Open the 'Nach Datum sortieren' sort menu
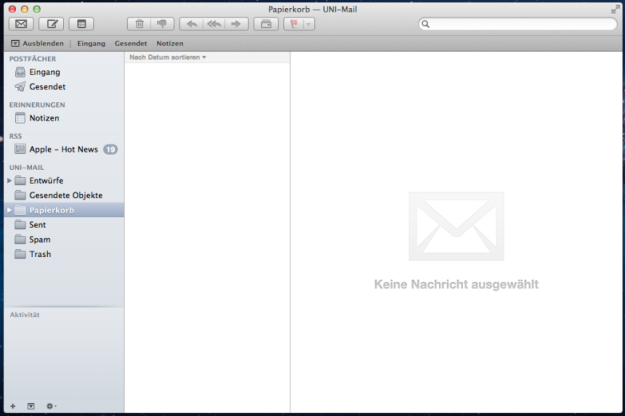 168,58
